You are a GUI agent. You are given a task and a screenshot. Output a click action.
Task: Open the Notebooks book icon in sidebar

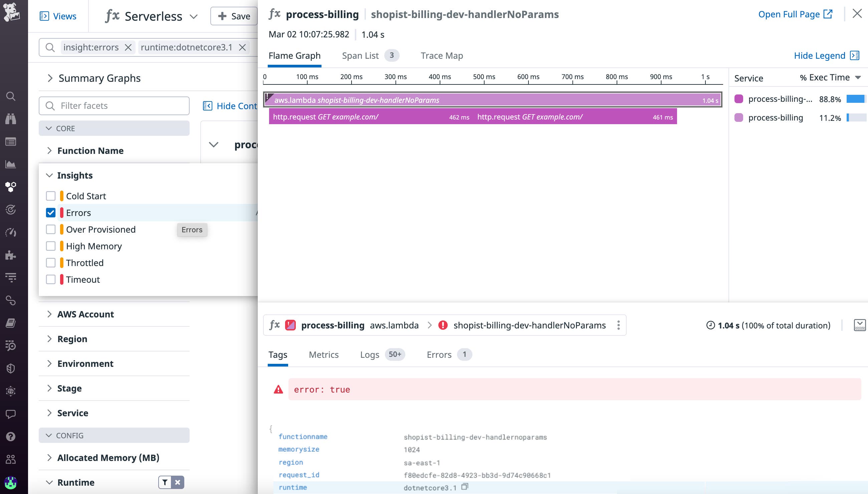click(11, 323)
